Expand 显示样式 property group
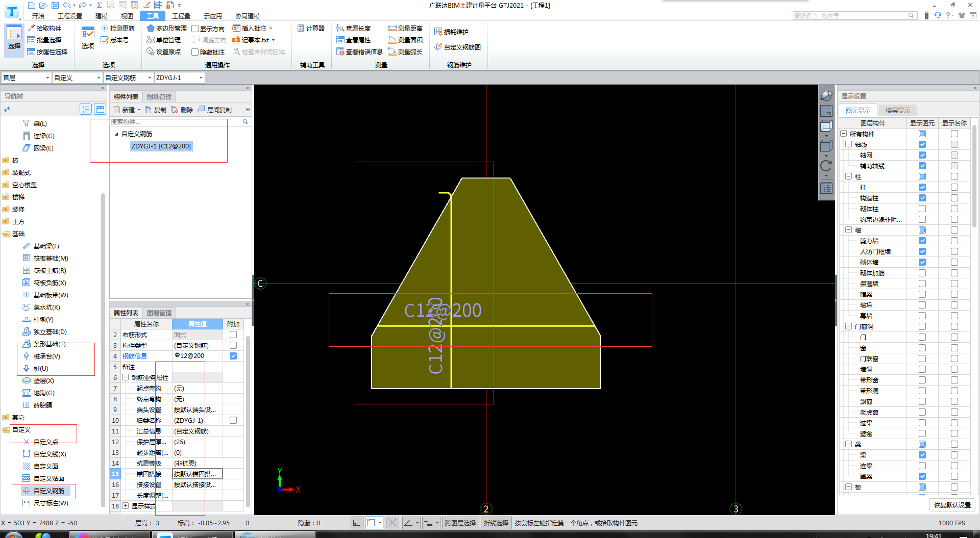980x538 pixels. (125, 506)
